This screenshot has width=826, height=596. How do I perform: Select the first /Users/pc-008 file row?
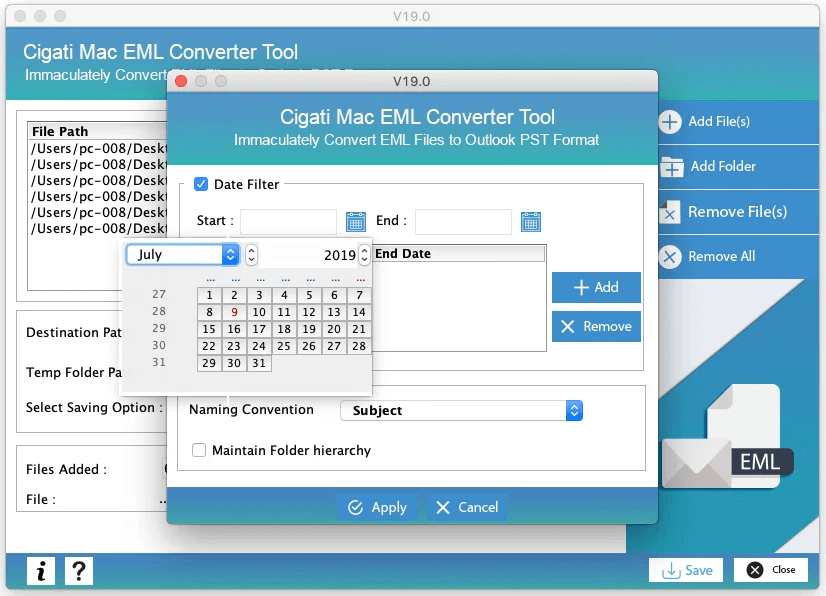[99, 148]
